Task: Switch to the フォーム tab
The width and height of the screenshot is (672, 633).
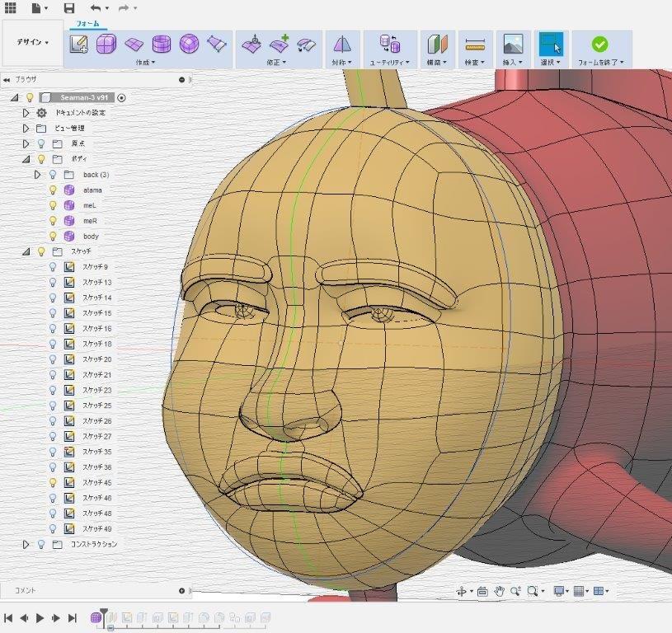Action: point(88,24)
